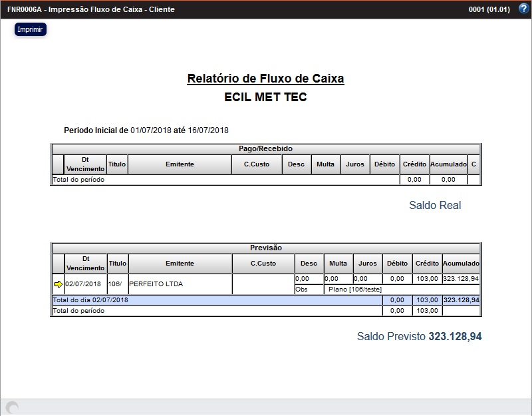
Task: Select the Previsão table title bar
Action: coord(266,248)
